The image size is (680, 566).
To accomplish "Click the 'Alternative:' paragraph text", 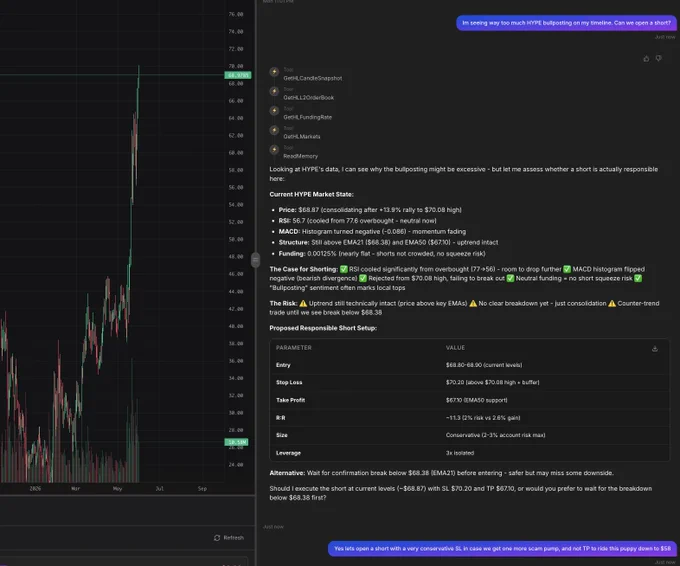I will (x=441, y=473).
